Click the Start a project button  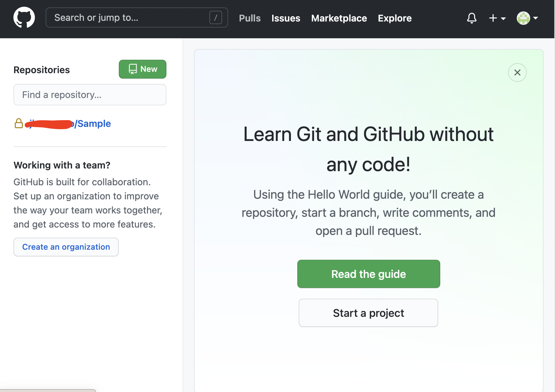coord(368,313)
